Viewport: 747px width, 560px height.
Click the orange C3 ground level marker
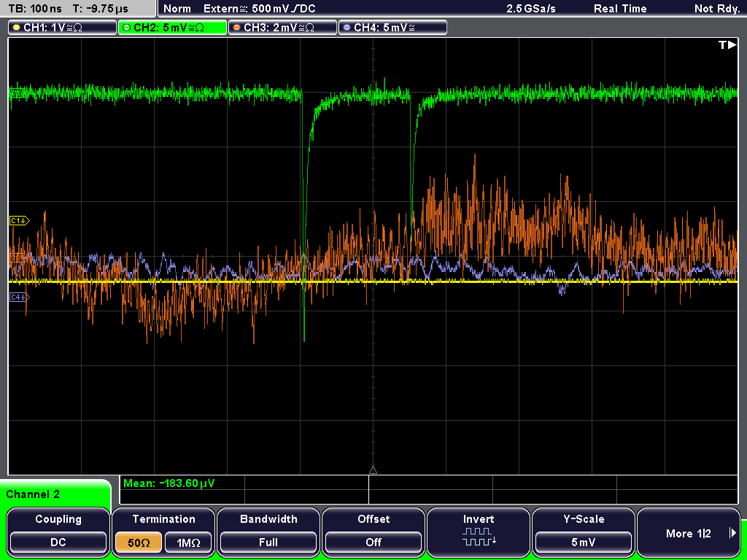[18, 257]
